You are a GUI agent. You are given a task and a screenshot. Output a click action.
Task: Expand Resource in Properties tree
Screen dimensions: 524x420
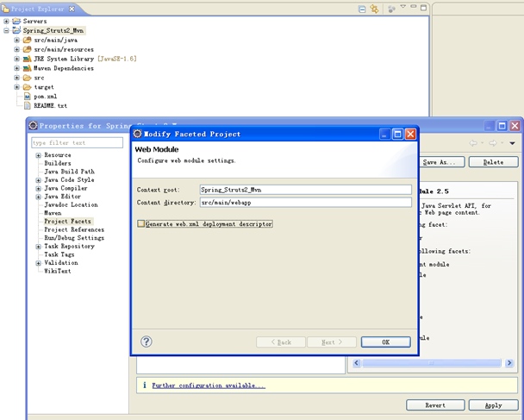(39, 155)
